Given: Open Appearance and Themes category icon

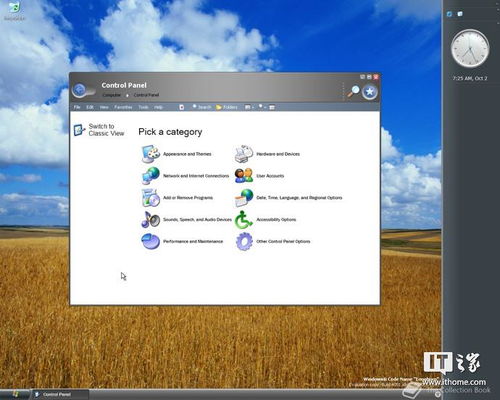Looking at the screenshot, I should click(151, 154).
